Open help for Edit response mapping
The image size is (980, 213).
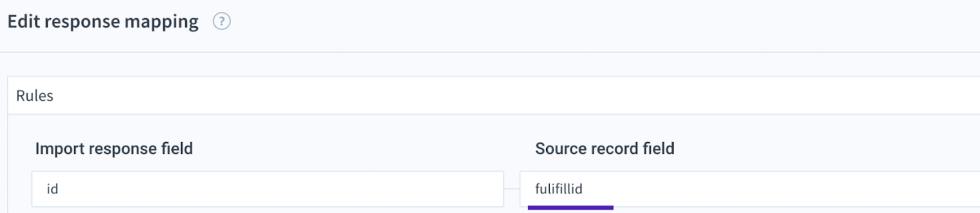[222, 21]
